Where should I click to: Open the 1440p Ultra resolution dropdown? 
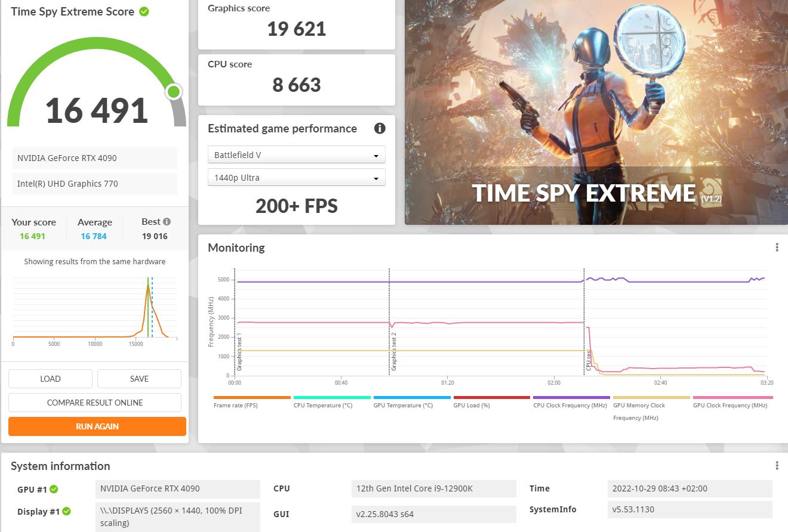point(297,178)
